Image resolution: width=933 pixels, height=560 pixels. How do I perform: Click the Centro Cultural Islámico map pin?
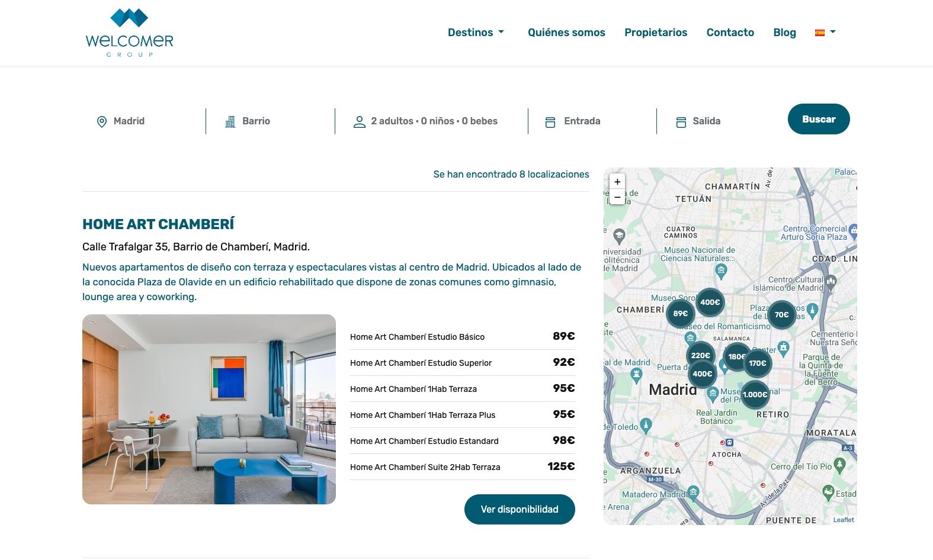pos(831,282)
